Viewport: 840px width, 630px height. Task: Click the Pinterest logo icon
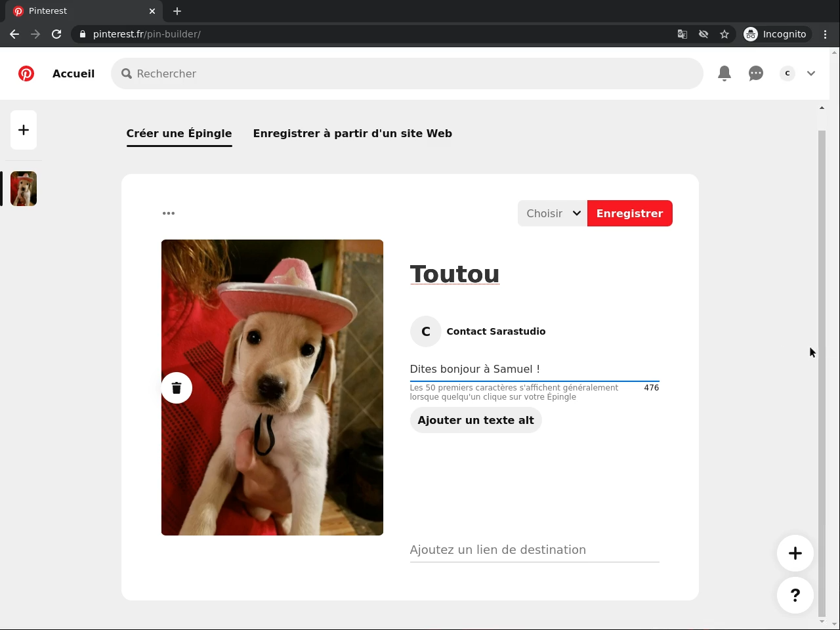point(26,73)
